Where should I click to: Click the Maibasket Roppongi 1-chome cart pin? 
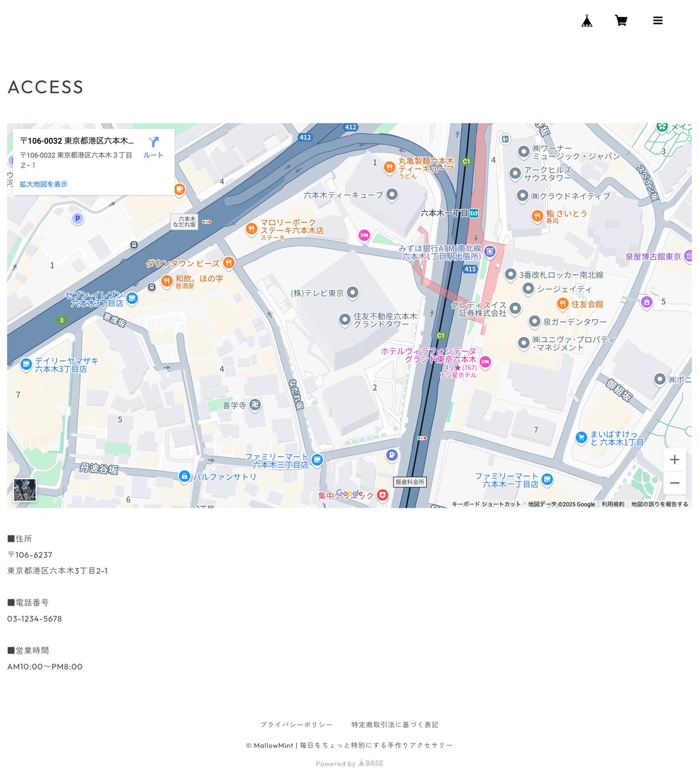581,437
